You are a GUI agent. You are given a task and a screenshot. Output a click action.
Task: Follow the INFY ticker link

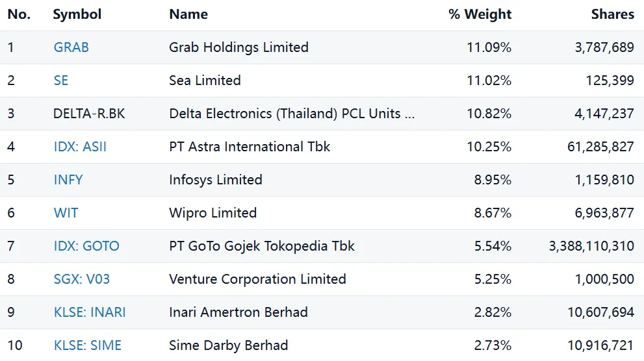(68, 180)
